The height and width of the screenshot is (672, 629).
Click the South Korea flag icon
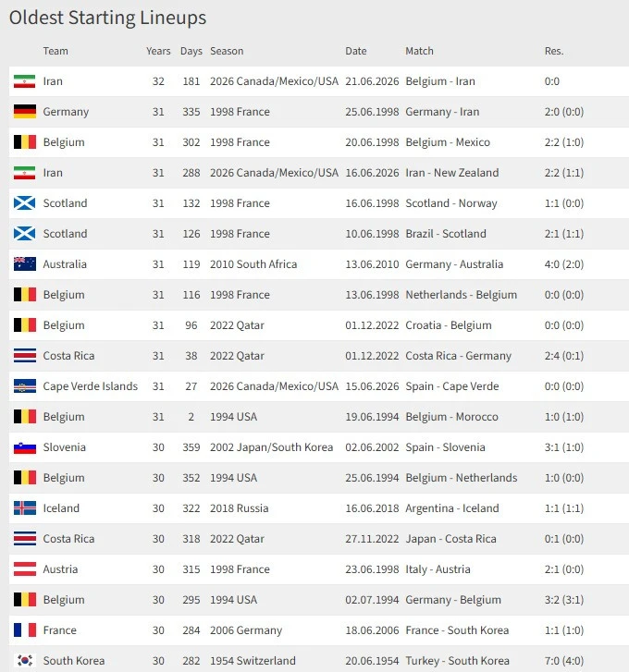click(x=24, y=660)
